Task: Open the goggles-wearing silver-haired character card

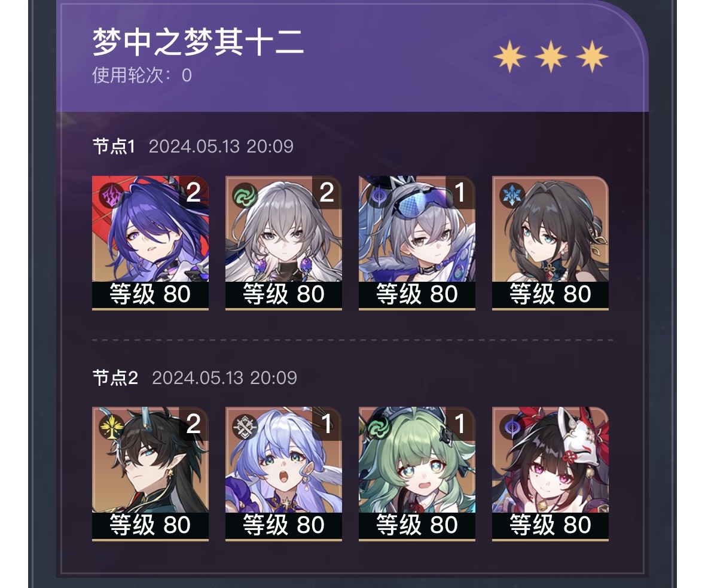Action: click(x=417, y=243)
